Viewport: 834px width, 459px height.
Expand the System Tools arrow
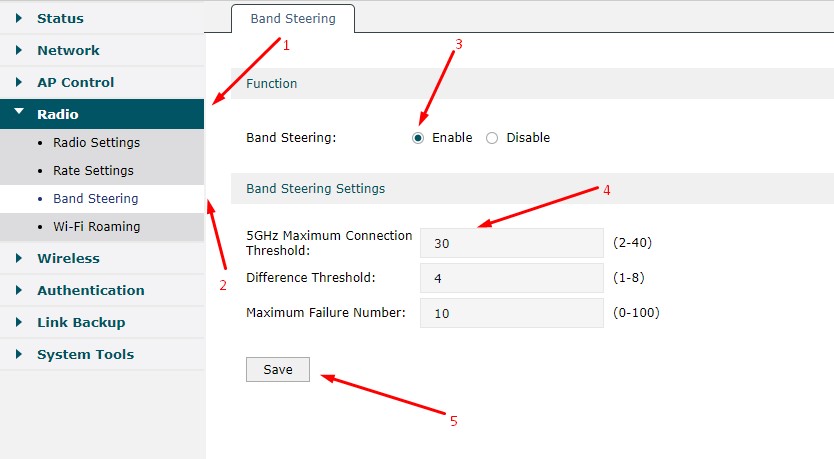click(x=19, y=354)
